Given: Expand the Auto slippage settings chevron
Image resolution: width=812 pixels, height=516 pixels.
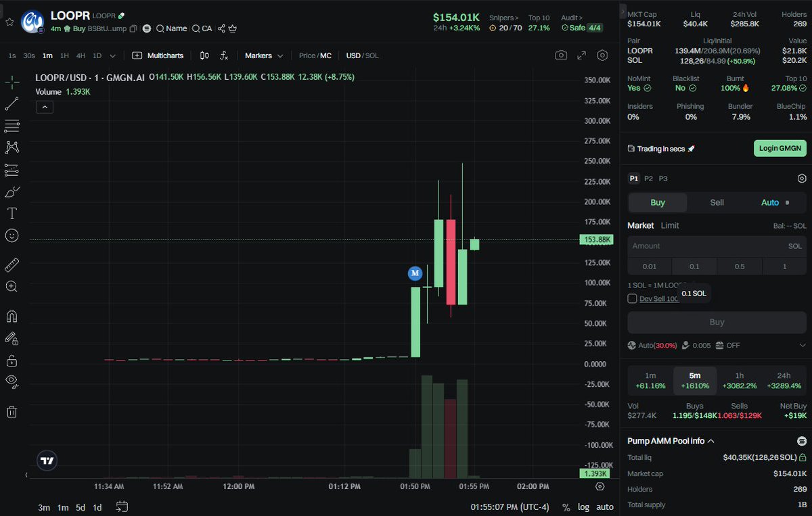Looking at the screenshot, I should [x=803, y=346].
